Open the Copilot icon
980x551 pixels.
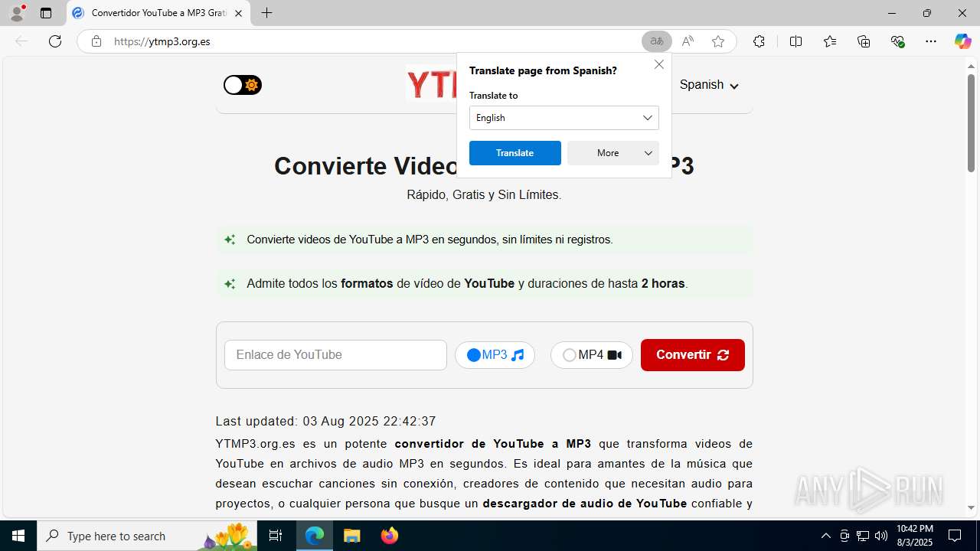pos(962,41)
